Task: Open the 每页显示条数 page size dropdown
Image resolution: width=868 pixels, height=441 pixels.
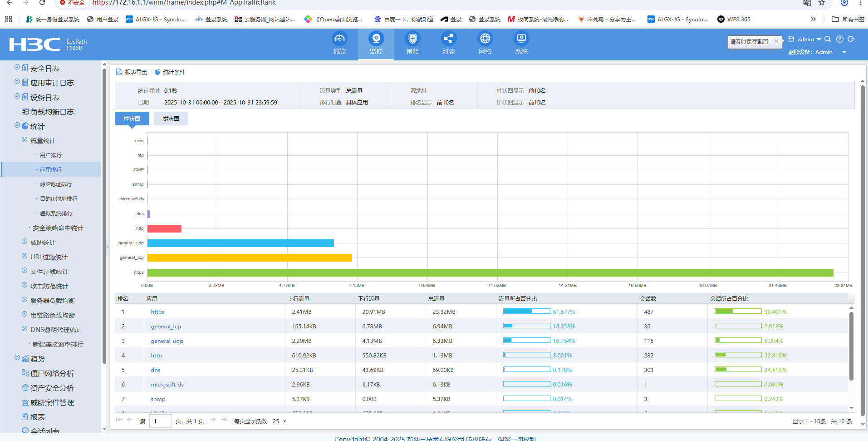Action: point(280,421)
